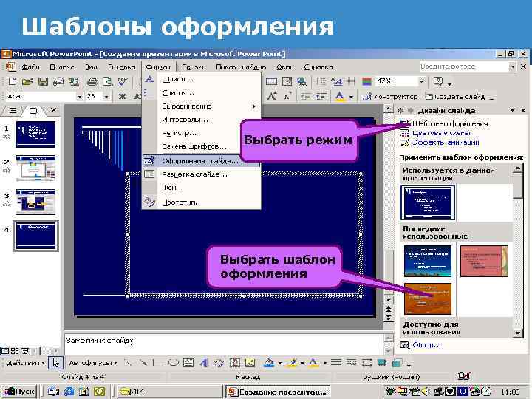The width and height of the screenshot is (532, 399).
Task: Choose Разметка слайда in Format menu
Action: point(201,174)
